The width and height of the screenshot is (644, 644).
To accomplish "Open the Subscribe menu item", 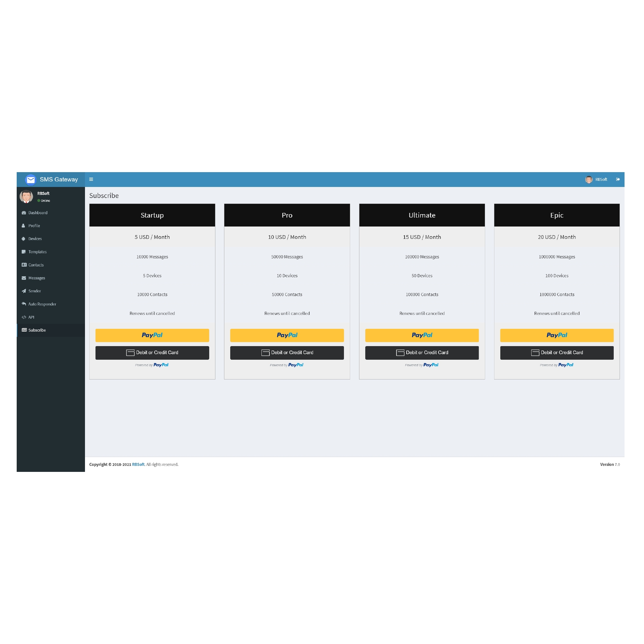I will tap(36, 330).
